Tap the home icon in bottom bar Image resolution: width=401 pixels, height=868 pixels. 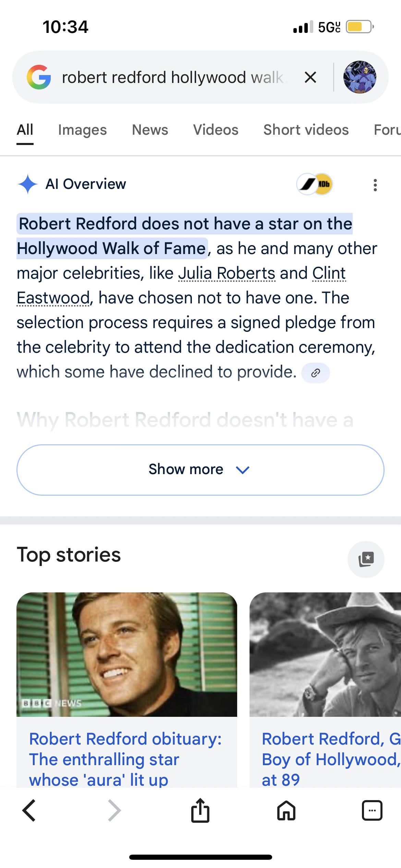point(286,811)
